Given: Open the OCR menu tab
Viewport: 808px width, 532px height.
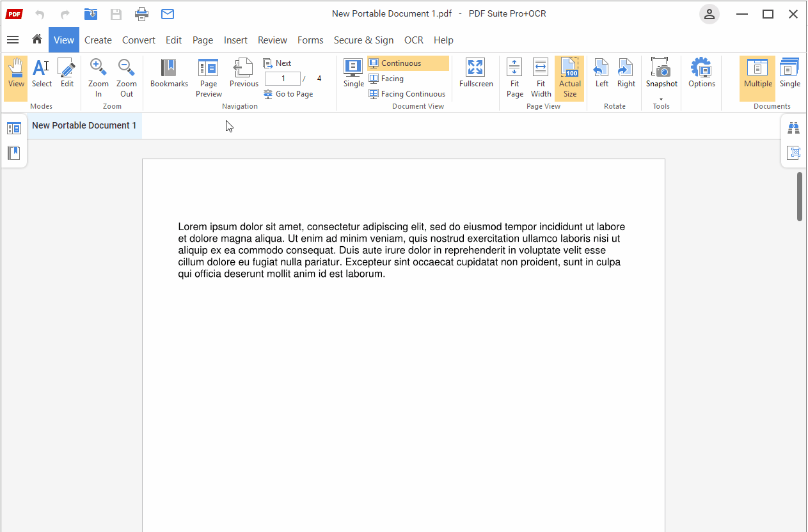Looking at the screenshot, I should (413, 40).
